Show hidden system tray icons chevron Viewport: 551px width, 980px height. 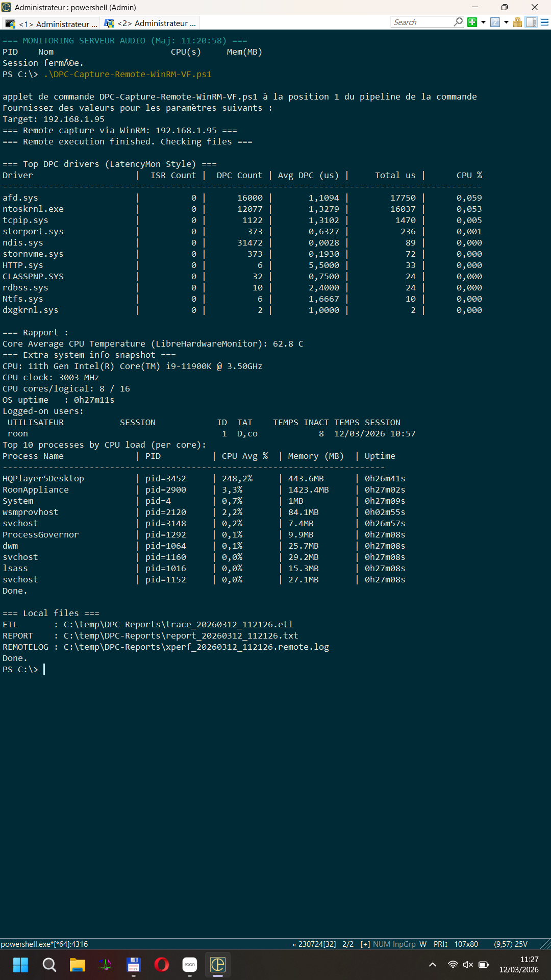point(433,965)
